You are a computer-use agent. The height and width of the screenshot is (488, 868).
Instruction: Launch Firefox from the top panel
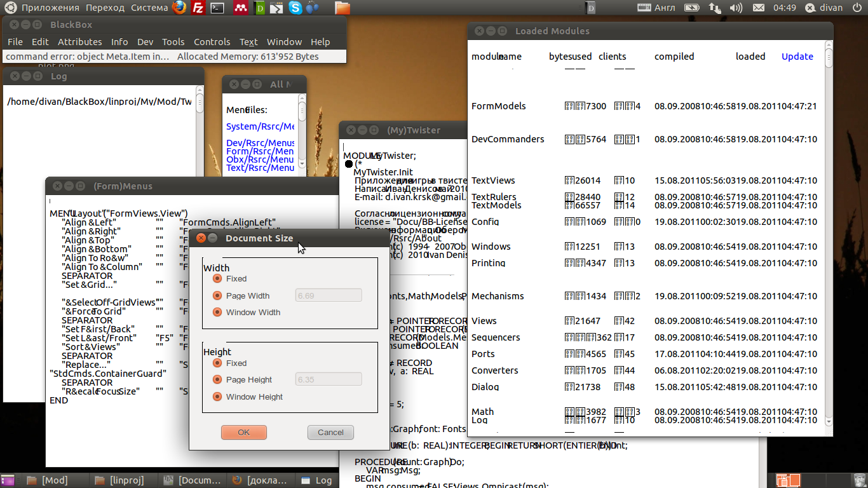180,8
